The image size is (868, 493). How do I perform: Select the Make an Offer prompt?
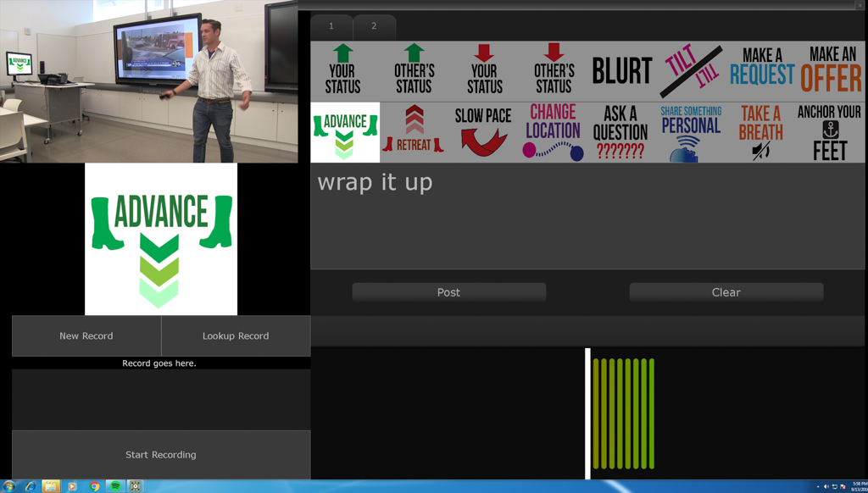coord(831,70)
